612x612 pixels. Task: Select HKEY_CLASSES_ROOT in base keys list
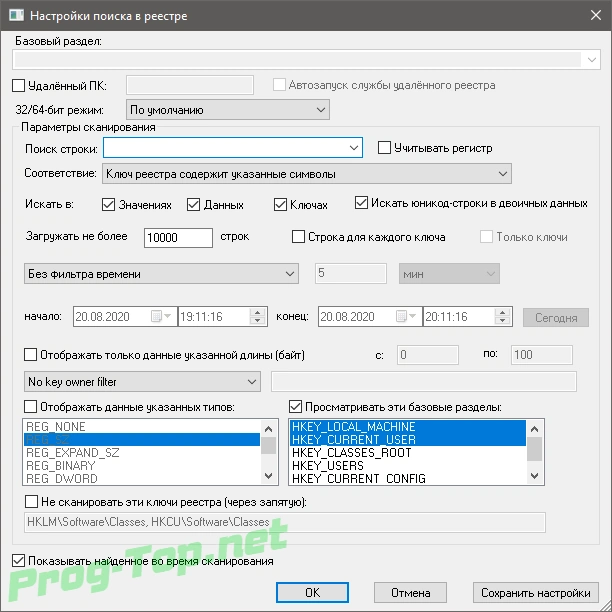coord(408,452)
